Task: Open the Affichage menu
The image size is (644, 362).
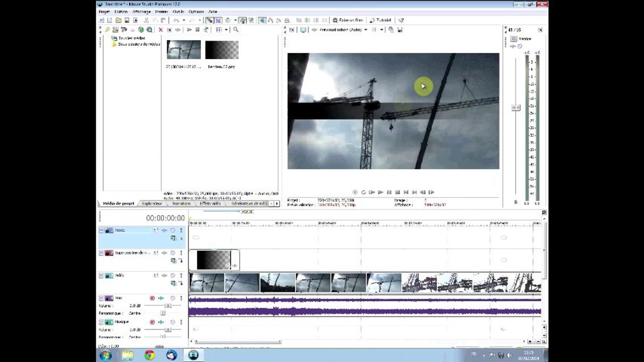Action: coord(142,12)
